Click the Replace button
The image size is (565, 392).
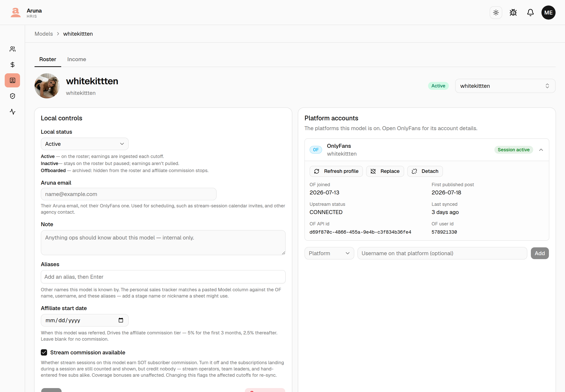click(x=385, y=171)
